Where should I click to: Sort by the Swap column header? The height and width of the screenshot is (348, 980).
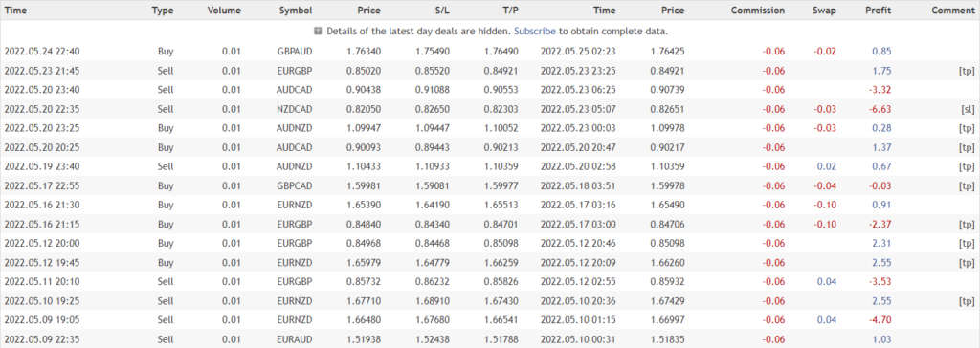point(824,10)
